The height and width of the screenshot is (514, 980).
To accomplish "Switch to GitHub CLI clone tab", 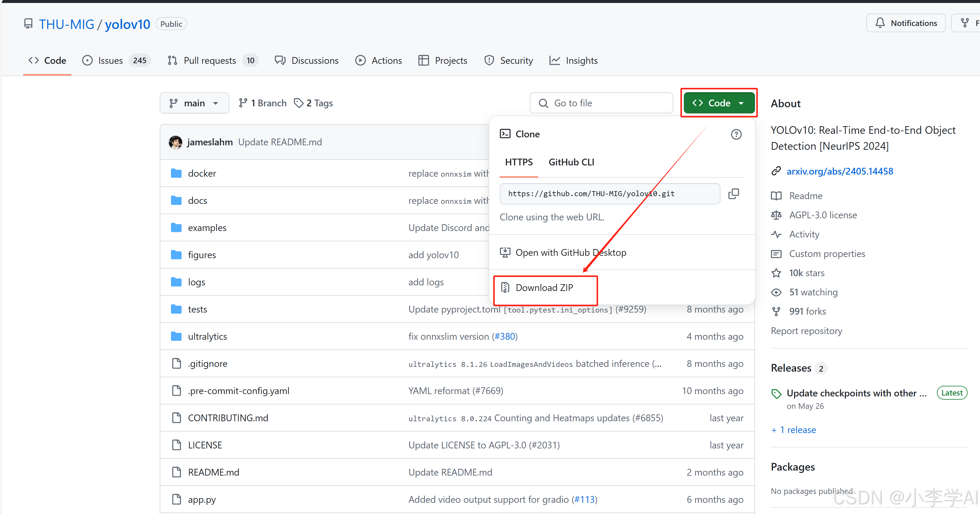I will 571,162.
